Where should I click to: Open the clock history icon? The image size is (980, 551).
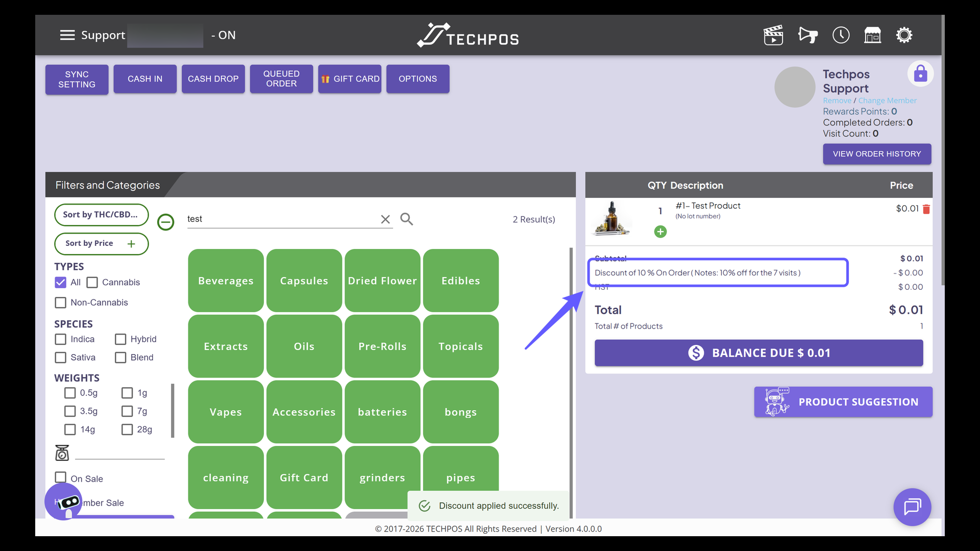pyautogui.click(x=841, y=35)
